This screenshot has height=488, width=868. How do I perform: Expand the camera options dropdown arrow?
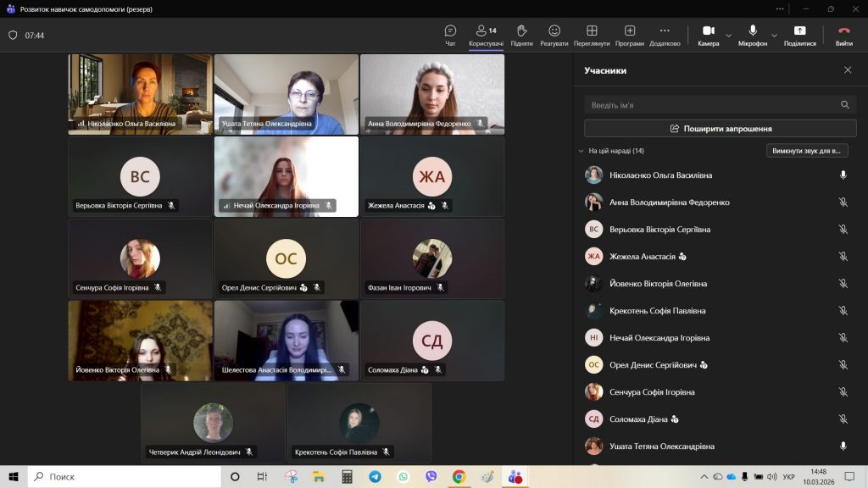click(x=729, y=36)
